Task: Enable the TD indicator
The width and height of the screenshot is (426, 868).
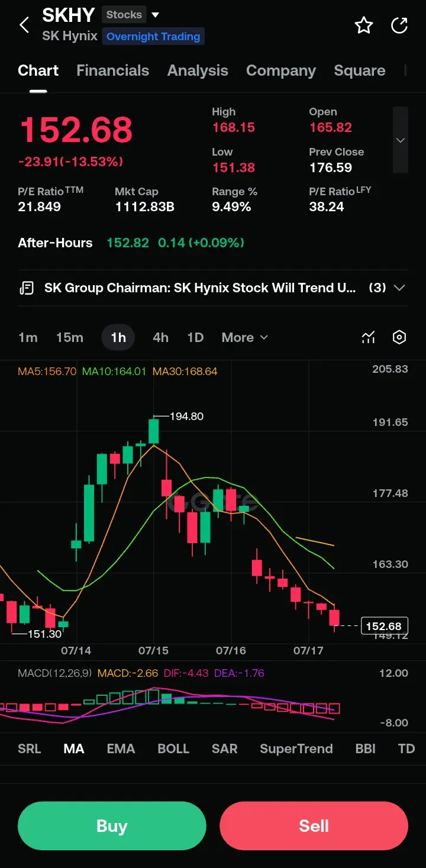Action: (x=406, y=748)
